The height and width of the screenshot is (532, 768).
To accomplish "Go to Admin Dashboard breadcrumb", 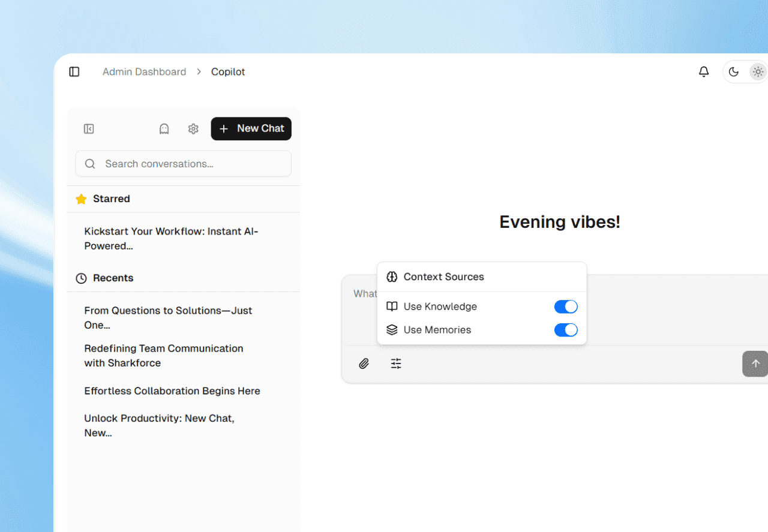I will (x=144, y=72).
